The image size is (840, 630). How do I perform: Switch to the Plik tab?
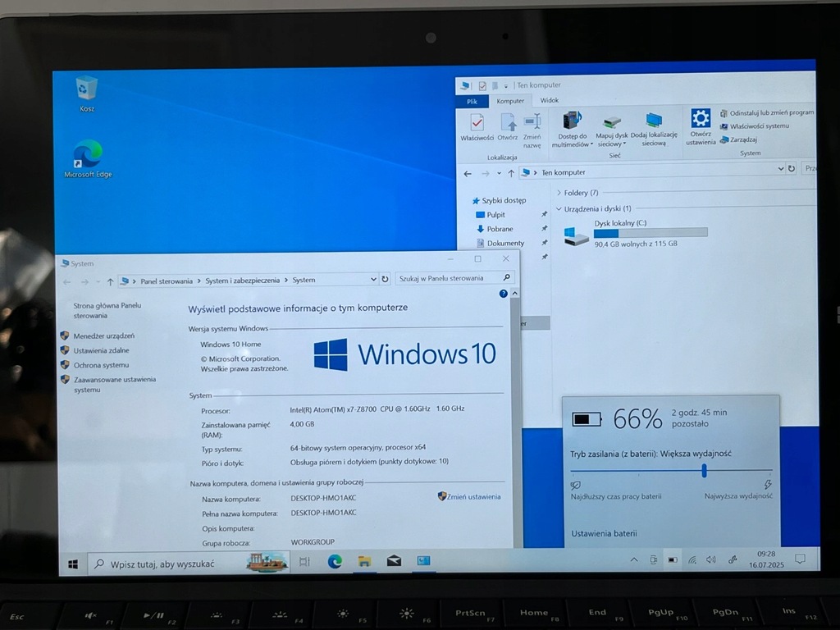[472, 101]
